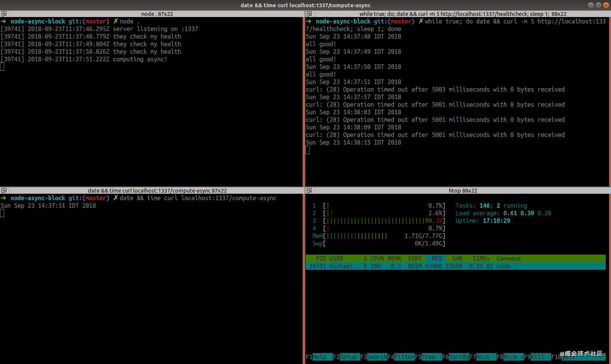The height and width of the screenshot is (364, 611).
Task: Click the Load average values in htop
Action: pos(527,213)
